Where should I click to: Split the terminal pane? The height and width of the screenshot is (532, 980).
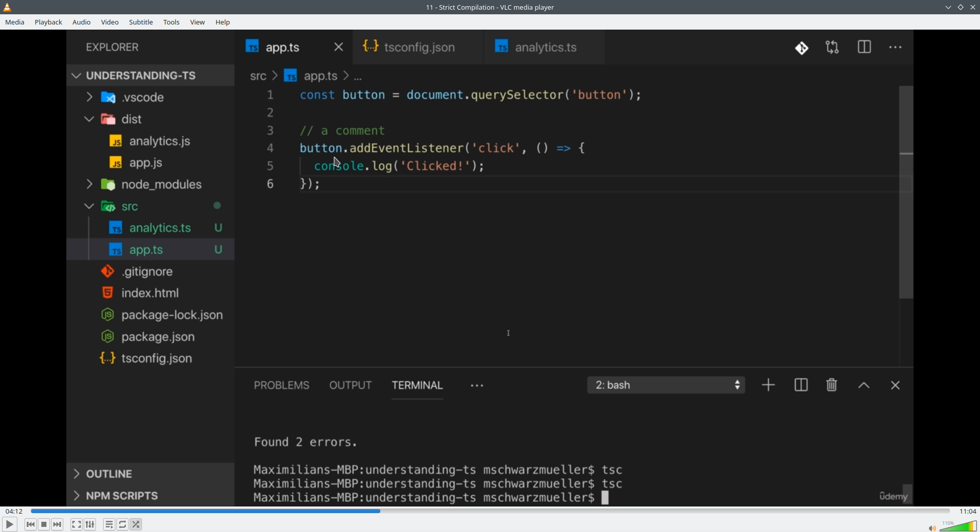[801, 385]
